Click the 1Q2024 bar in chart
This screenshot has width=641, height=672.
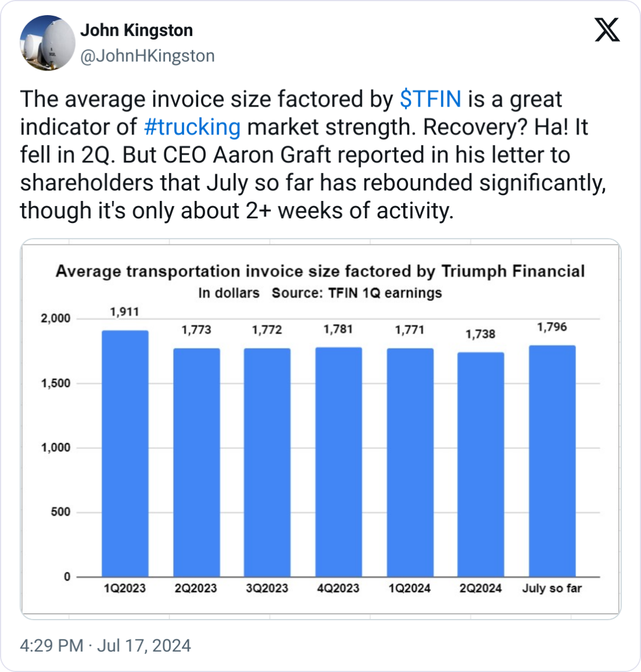pyautogui.click(x=410, y=463)
